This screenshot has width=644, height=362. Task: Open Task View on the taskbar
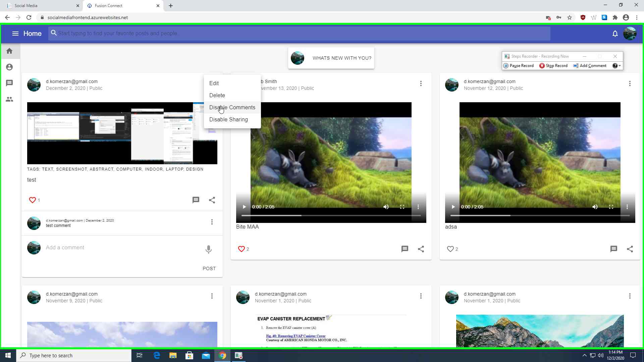tap(140, 355)
